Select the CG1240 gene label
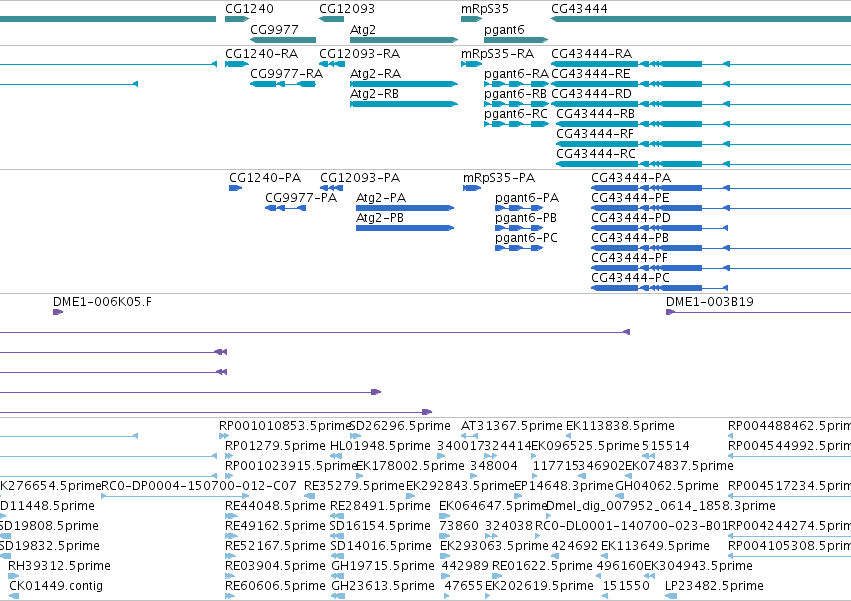851x601 pixels. (x=249, y=9)
